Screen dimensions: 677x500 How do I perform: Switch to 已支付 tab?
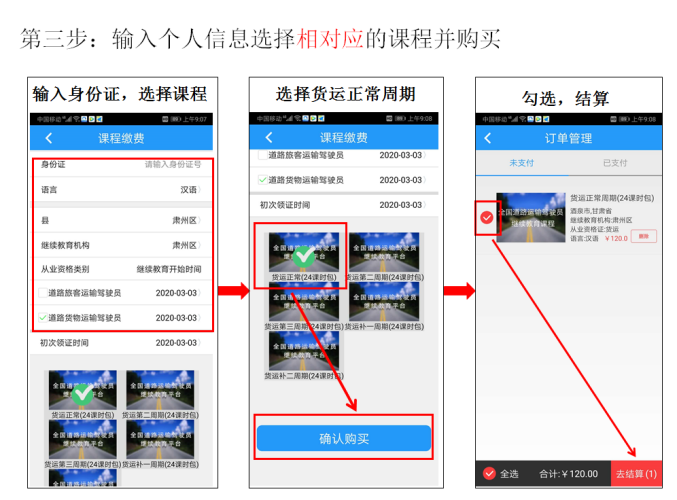tap(616, 162)
